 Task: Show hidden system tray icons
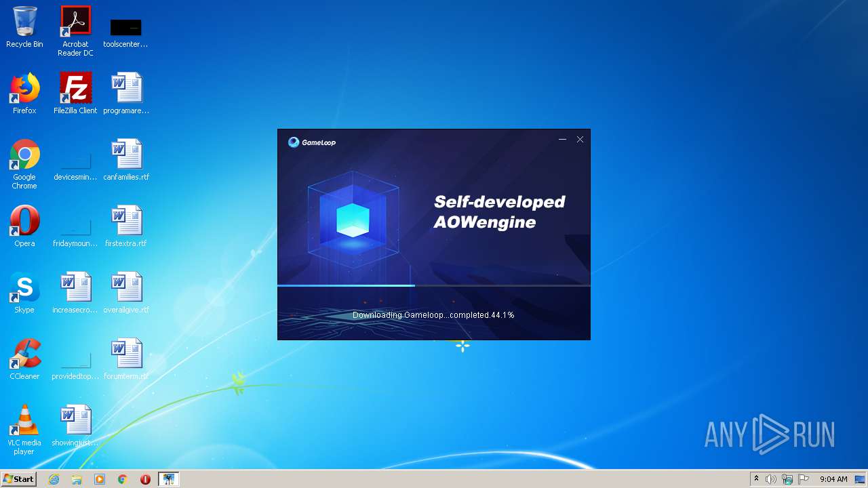[756, 479]
